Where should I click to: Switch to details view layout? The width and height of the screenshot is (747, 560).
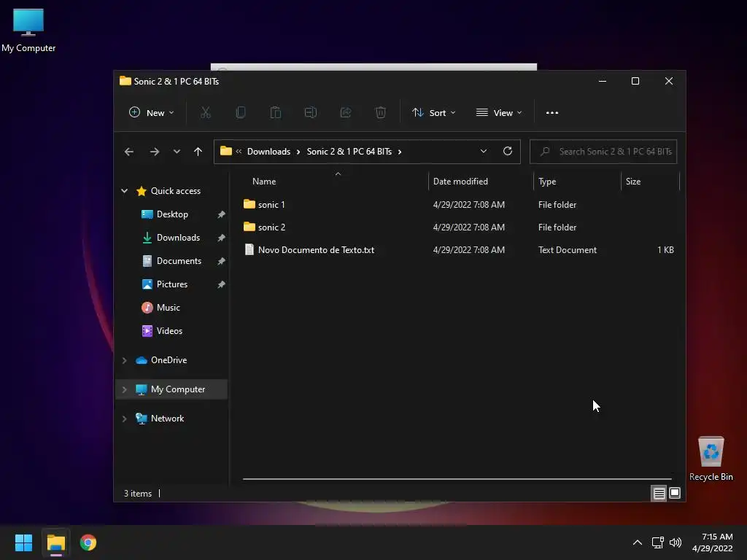659,494
